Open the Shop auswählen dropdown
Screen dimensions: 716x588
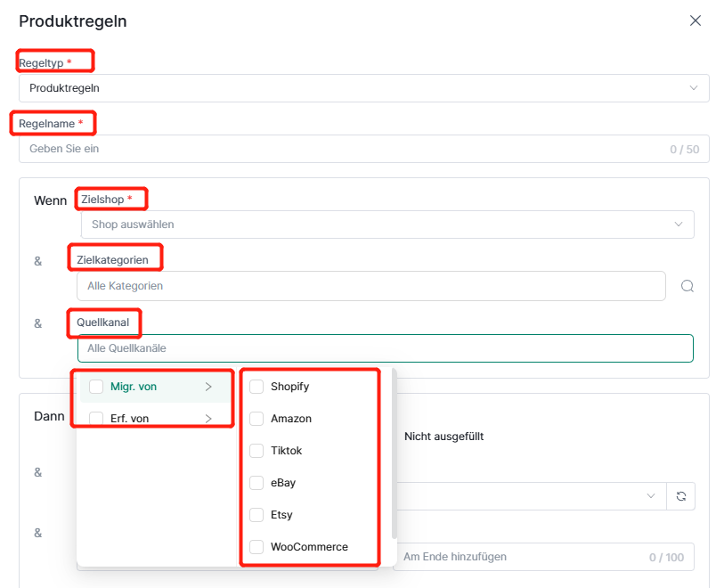(x=387, y=225)
